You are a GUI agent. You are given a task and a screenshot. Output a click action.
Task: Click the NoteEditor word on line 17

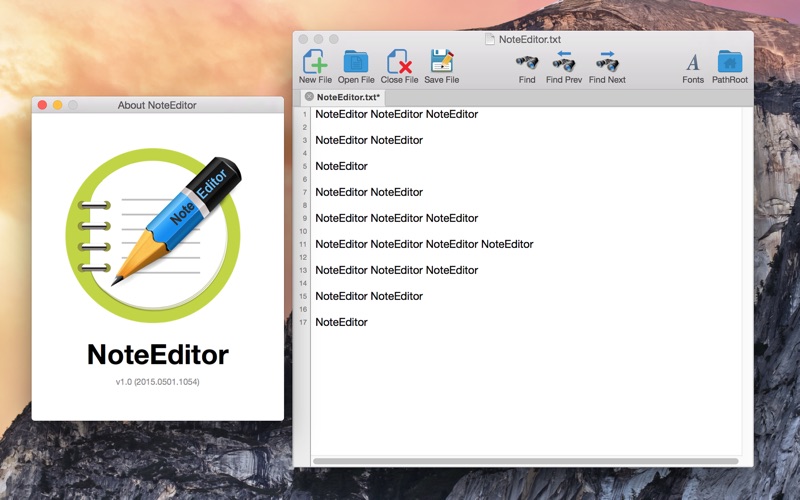[341, 322]
